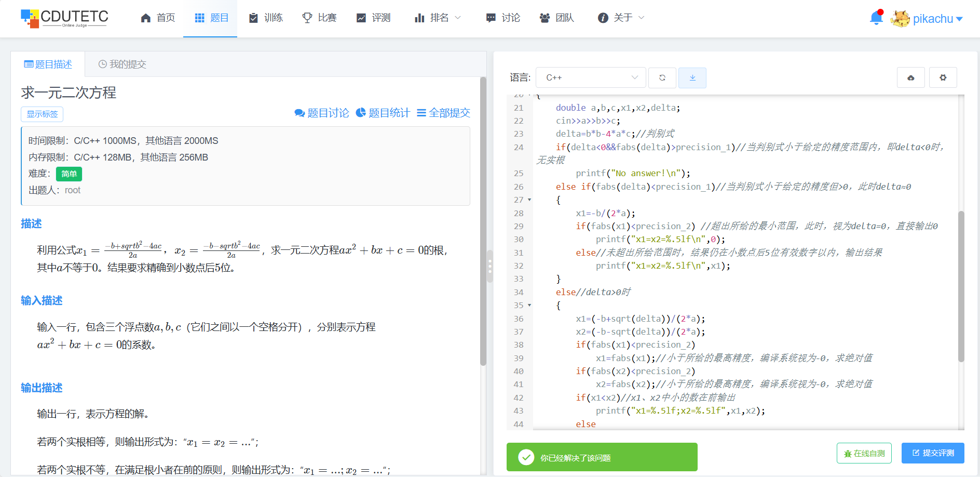Click the notification bell icon
The image size is (980, 477).
coord(876,18)
